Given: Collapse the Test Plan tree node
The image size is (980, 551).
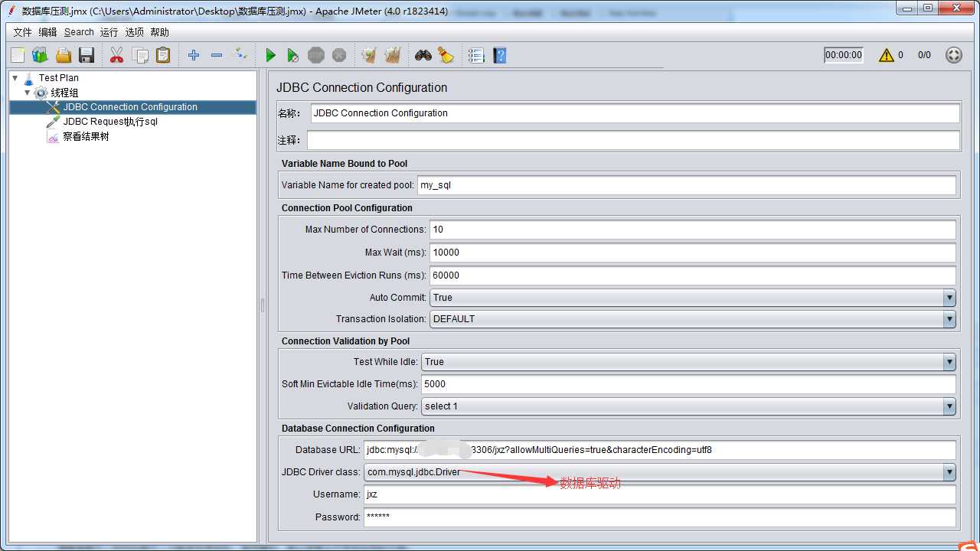Looking at the screenshot, I should [x=15, y=78].
